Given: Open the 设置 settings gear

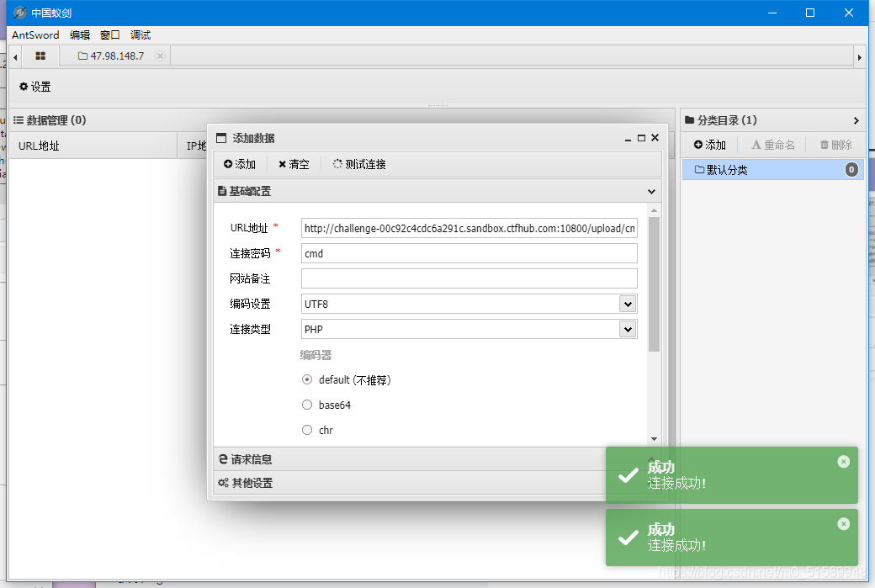Looking at the screenshot, I should tap(34, 87).
